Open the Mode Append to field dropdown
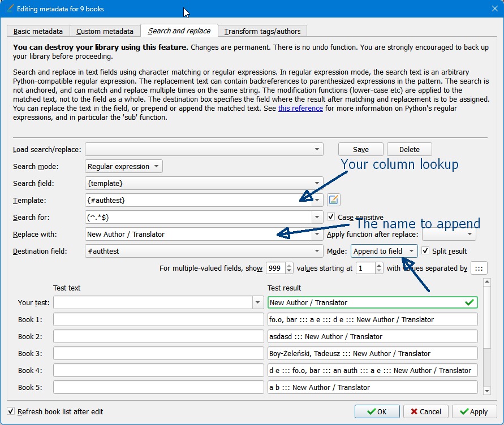 384,251
